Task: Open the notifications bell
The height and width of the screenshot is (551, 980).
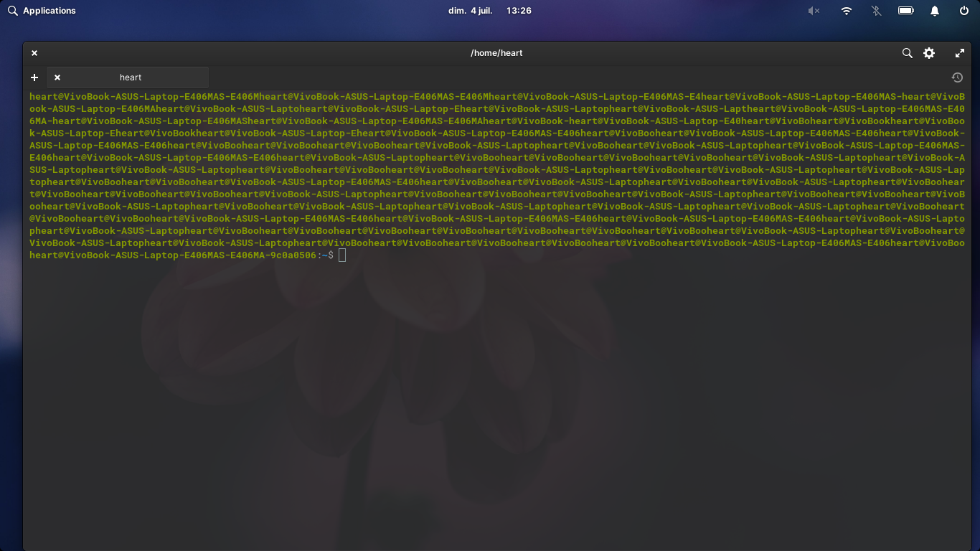Action: point(935,11)
